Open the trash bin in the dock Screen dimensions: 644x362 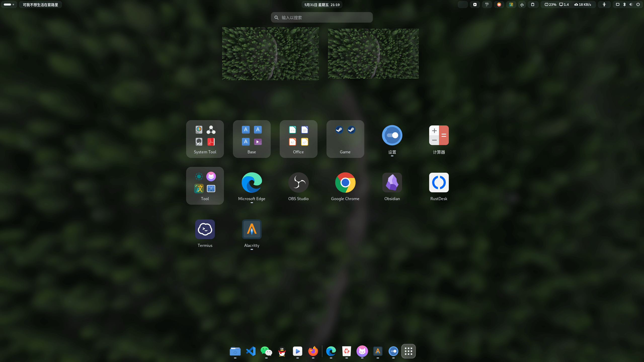click(347, 351)
